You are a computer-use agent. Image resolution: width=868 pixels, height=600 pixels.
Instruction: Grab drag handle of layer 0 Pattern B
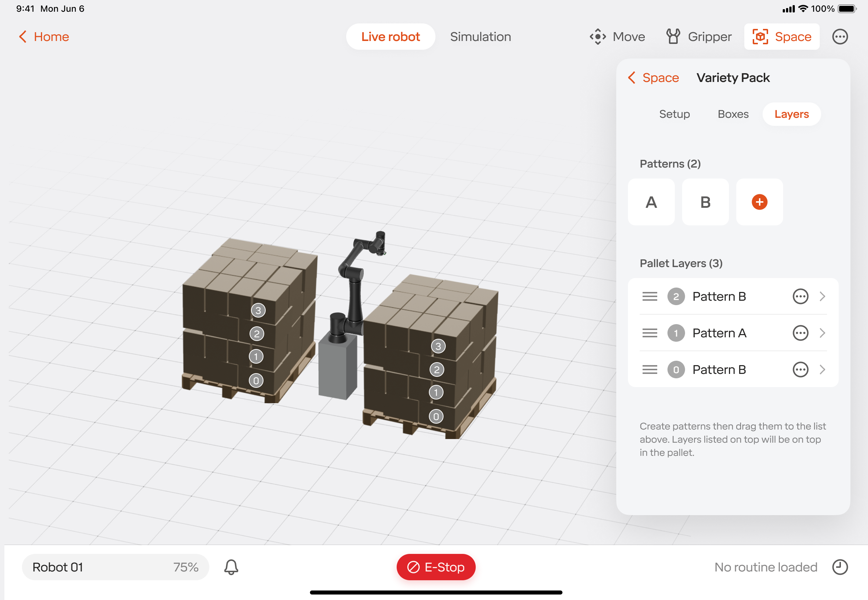click(x=650, y=370)
